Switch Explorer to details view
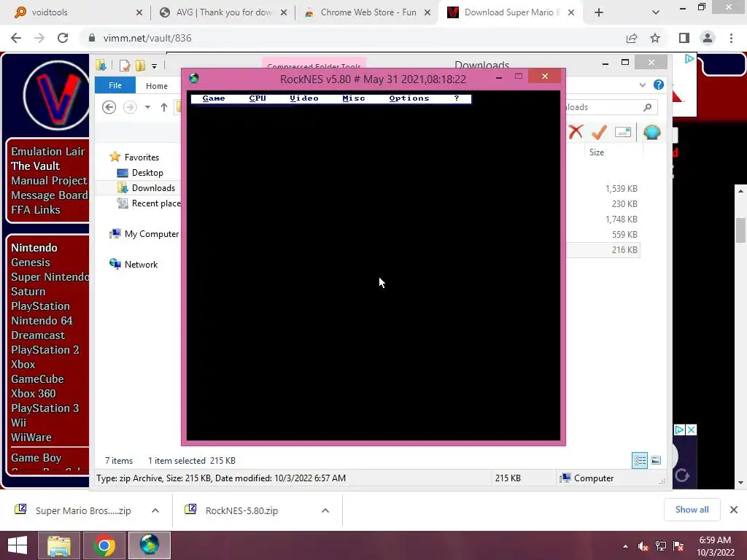Image resolution: width=747 pixels, height=560 pixels. [639, 461]
